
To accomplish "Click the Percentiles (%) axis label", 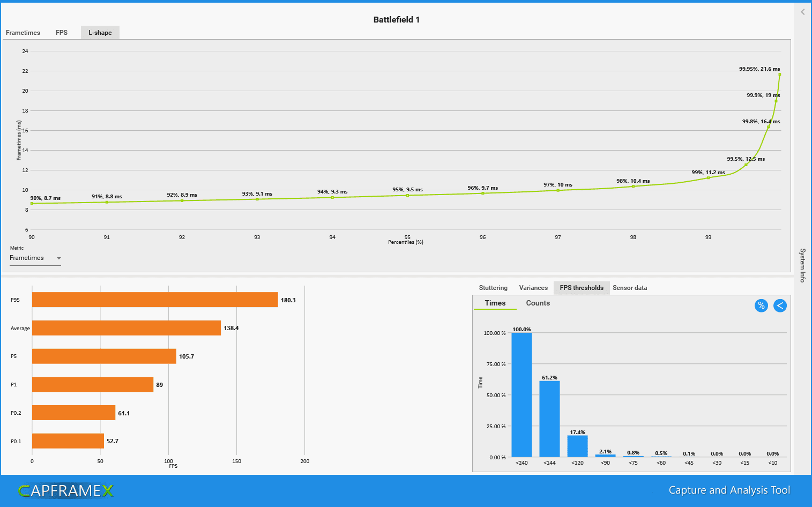I will click(x=406, y=242).
